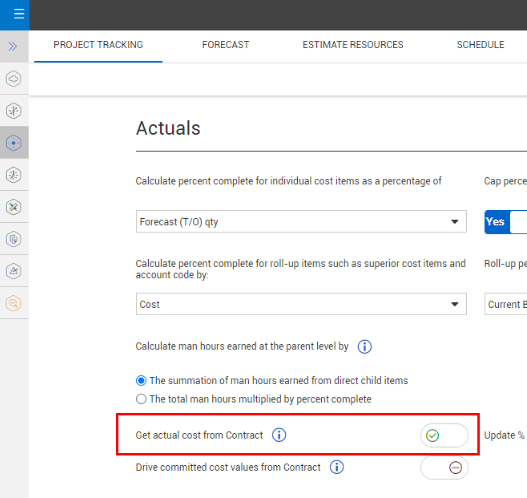Open the Cost roll-up dropdown
Viewport: 527px width, 498px height.
[301, 304]
